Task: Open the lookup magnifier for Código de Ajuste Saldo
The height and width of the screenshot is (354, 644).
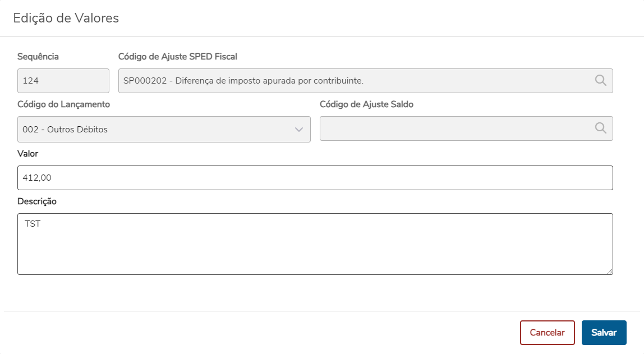Action: (x=600, y=128)
